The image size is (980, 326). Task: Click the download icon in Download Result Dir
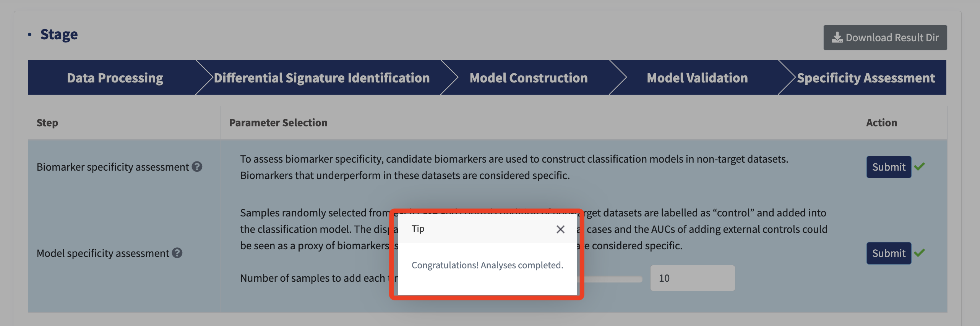837,37
